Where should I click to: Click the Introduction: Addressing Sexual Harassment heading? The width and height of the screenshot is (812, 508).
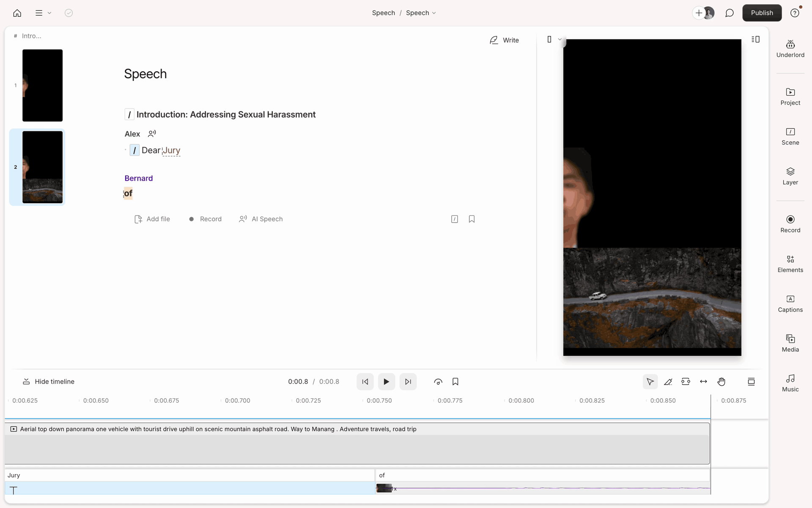(x=226, y=115)
